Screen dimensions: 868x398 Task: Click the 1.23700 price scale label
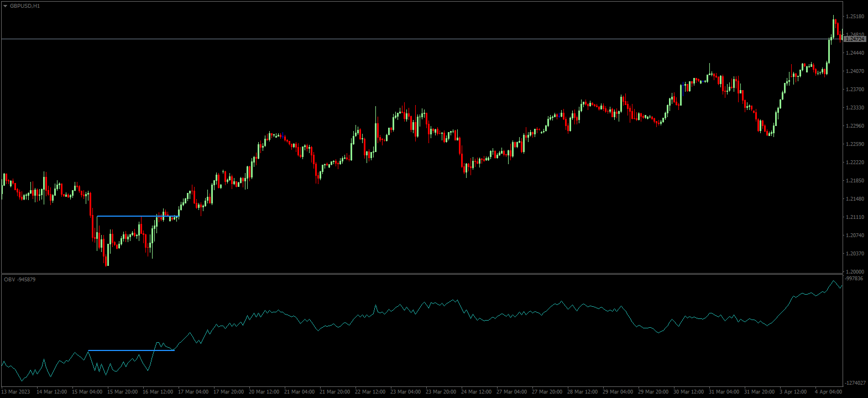(x=855, y=90)
